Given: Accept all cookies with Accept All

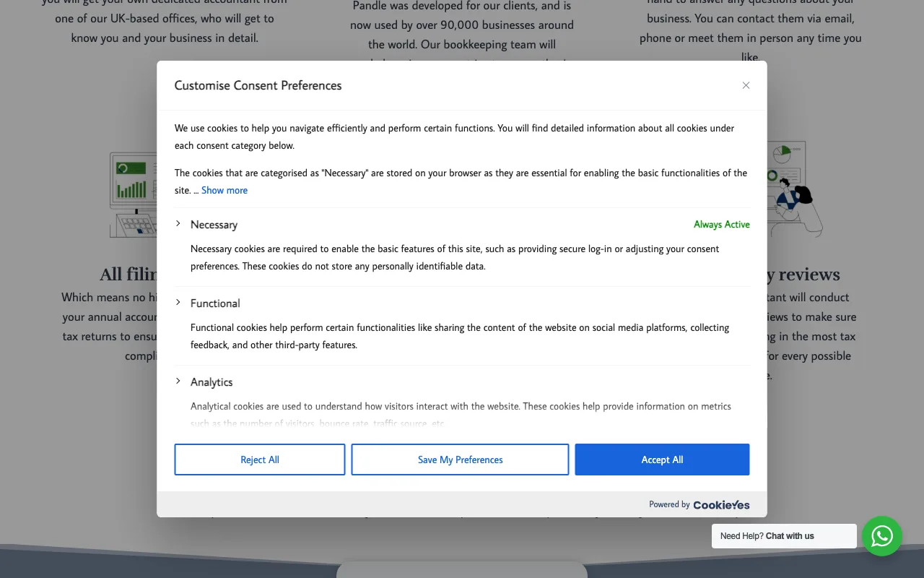Looking at the screenshot, I should coord(662,460).
